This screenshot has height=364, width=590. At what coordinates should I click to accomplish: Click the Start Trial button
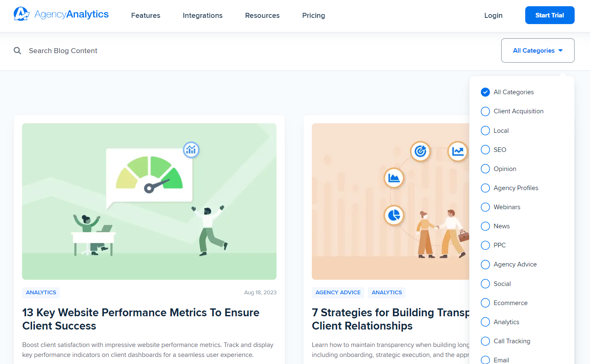[550, 15]
